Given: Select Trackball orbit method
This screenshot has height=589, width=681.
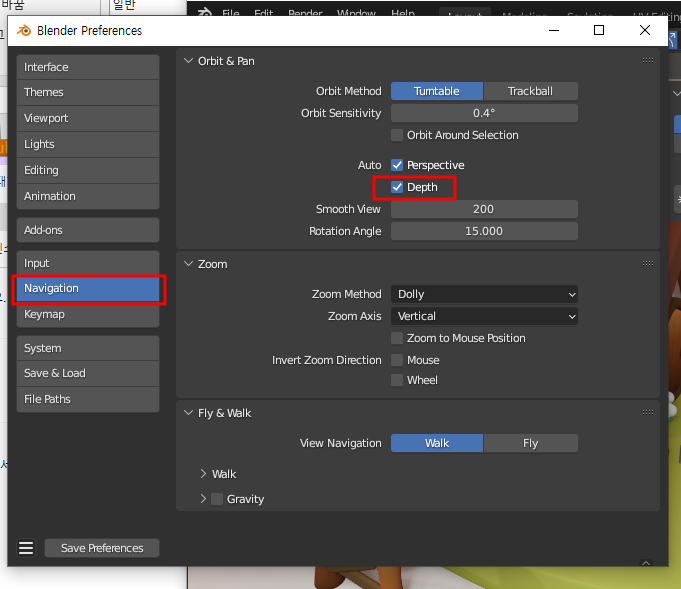Looking at the screenshot, I should [531, 91].
